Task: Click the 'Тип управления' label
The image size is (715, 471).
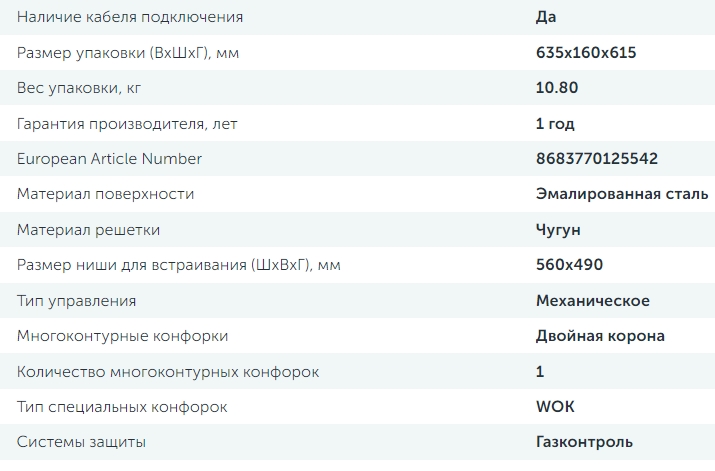Action: [x=76, y=300]
